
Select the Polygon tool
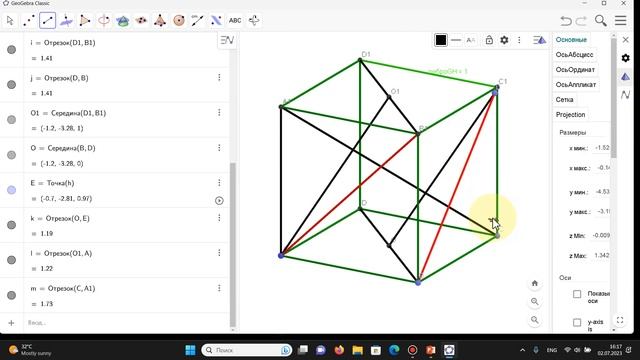point(85,20)
